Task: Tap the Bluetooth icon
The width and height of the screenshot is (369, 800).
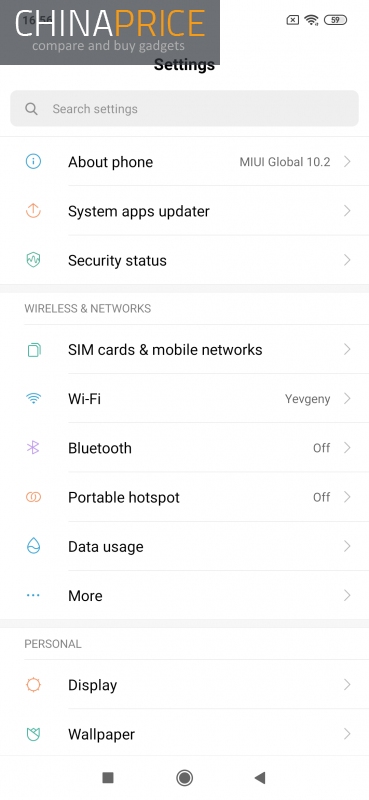Action: coord(33,448)
